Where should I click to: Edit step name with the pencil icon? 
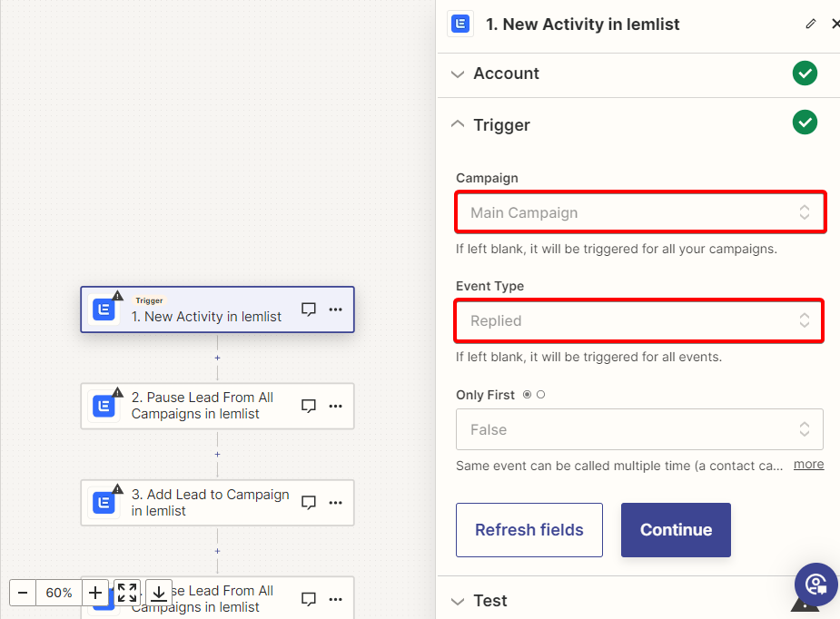click(x=811, y=24)
